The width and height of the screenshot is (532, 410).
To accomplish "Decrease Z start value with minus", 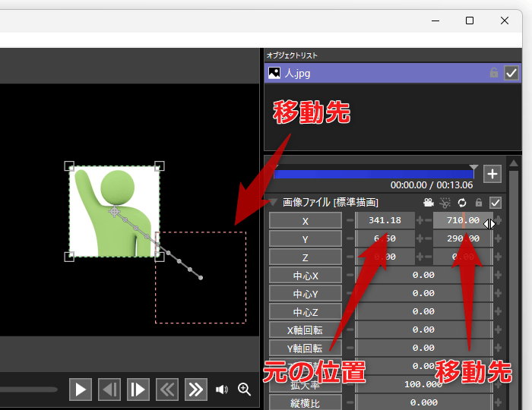I will 350,257.
